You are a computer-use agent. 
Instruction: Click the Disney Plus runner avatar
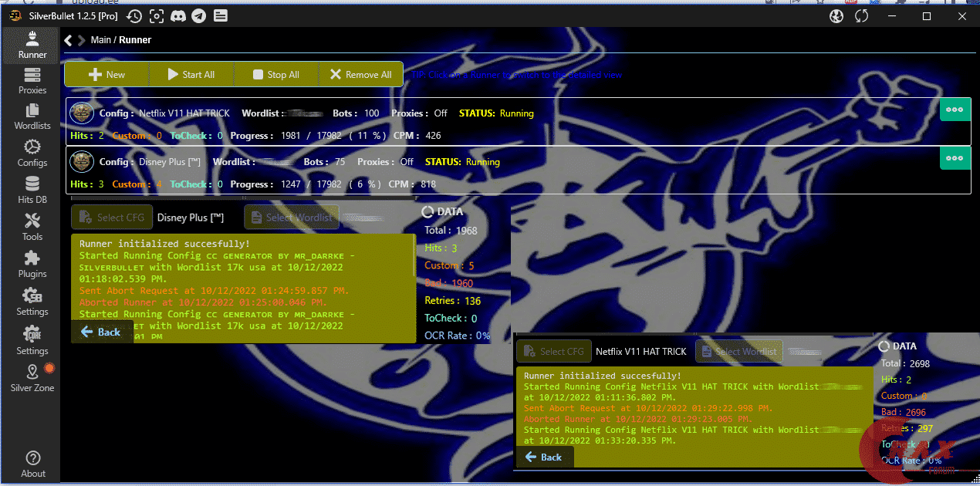coord(82,162)
